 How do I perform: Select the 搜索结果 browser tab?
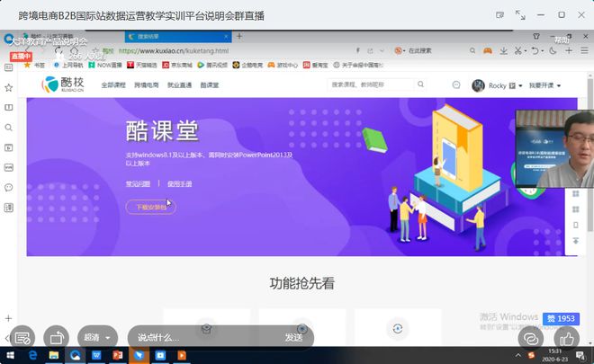176,37
